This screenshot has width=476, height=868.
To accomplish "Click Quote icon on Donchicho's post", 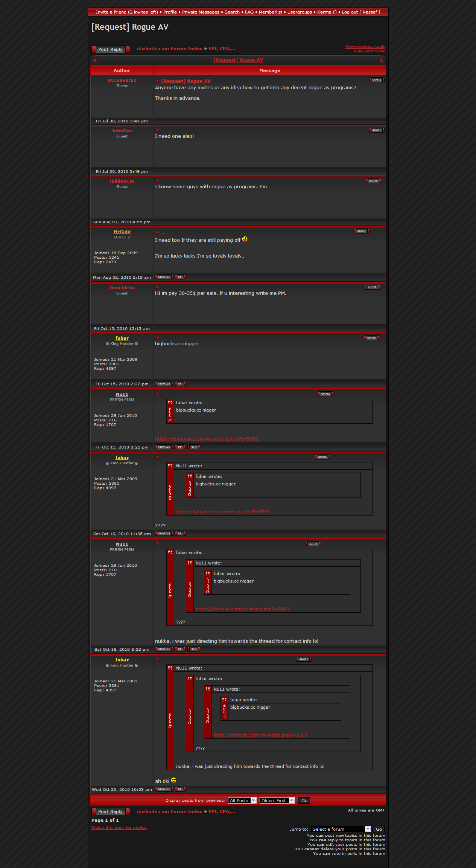I will point(372,287).
